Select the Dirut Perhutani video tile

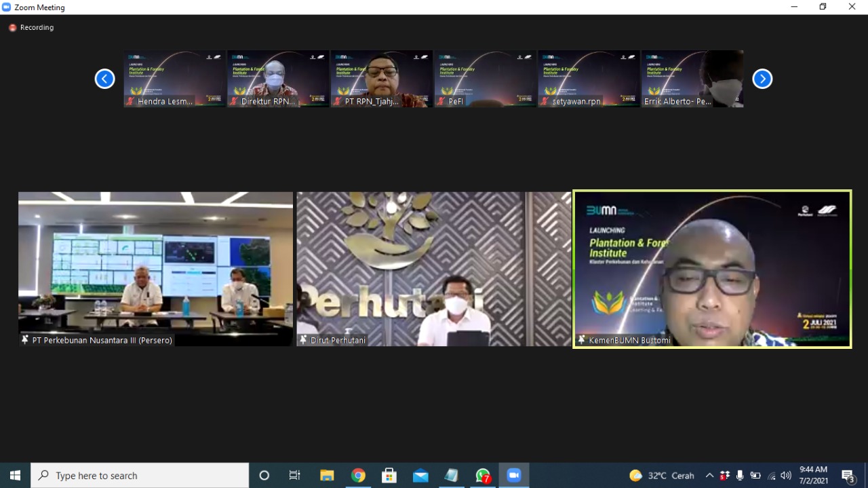(433, 269)
